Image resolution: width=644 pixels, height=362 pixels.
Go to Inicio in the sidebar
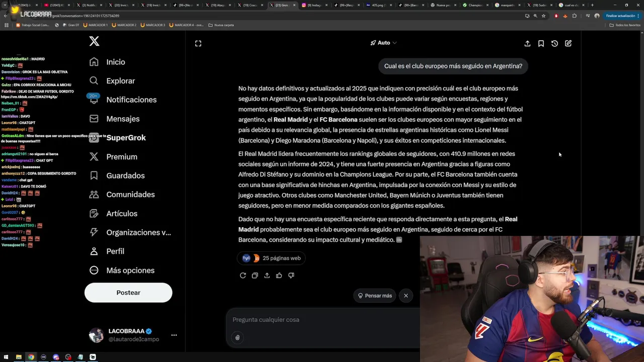pyautogui.click(x=107, y=62)
